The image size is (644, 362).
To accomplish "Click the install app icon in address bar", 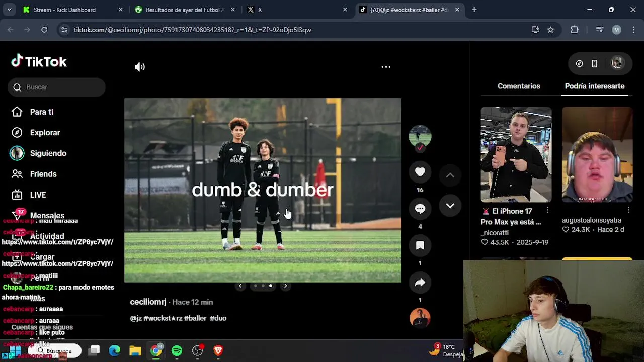I will [x=535, y=30].
